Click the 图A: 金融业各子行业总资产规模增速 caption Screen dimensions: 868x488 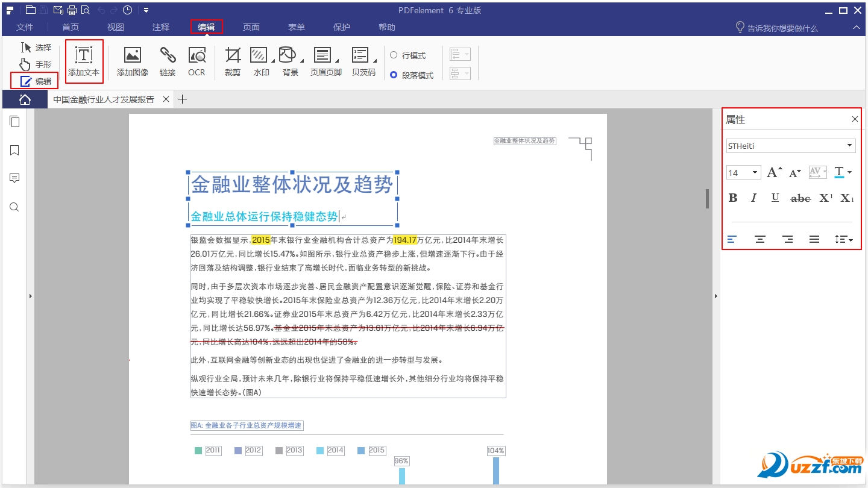coord(247,425)
